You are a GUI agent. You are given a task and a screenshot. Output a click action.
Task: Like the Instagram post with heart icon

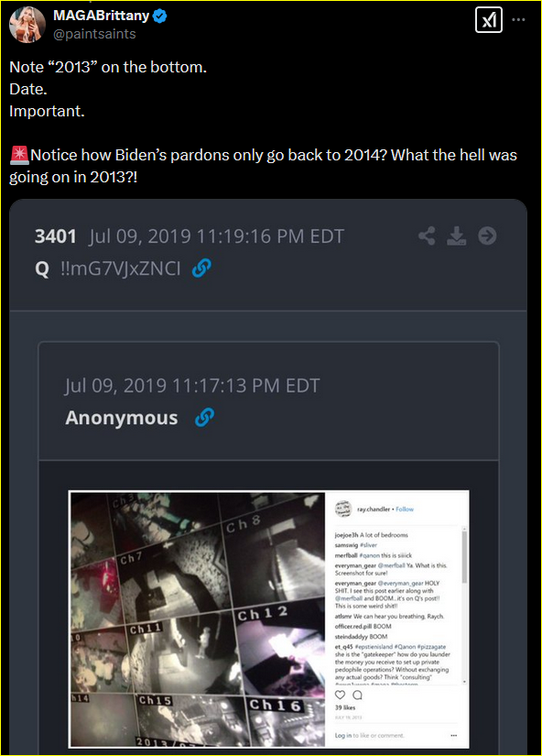click(x=341, y=695)
